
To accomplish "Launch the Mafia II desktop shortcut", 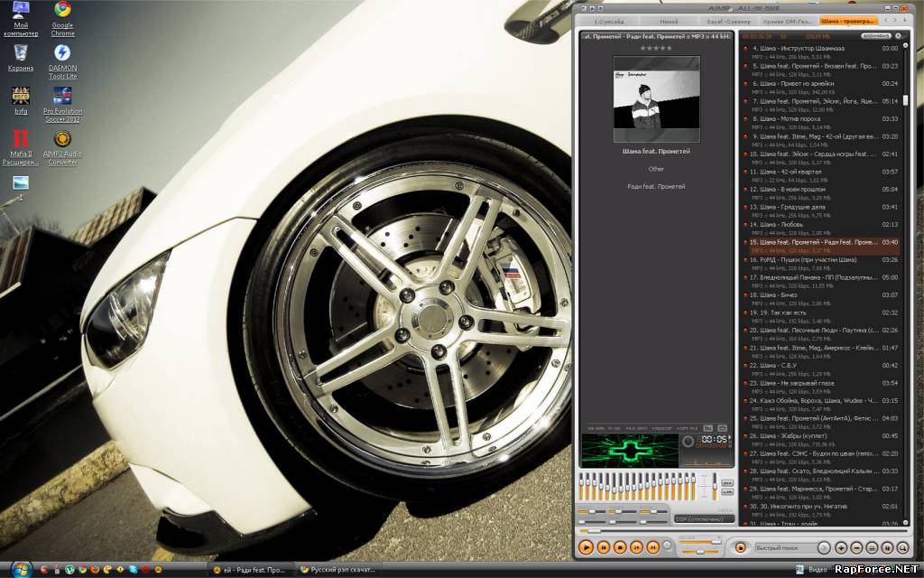I will 21,147.
